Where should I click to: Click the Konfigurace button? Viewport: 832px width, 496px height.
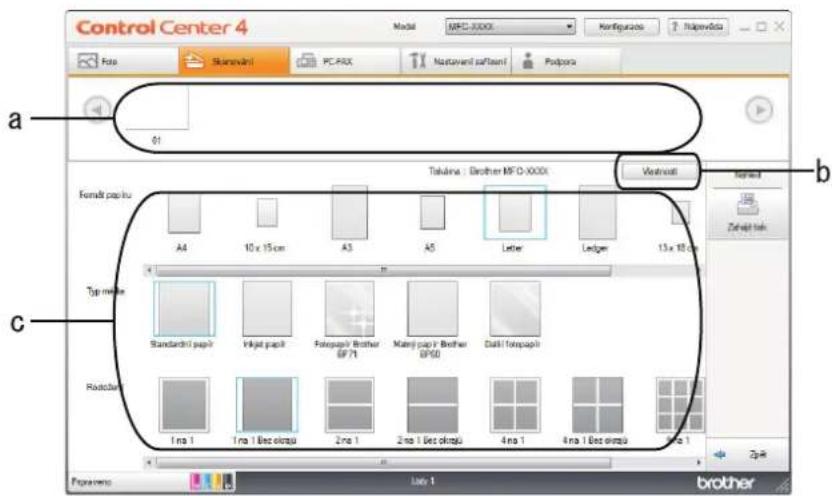(621, 27)
